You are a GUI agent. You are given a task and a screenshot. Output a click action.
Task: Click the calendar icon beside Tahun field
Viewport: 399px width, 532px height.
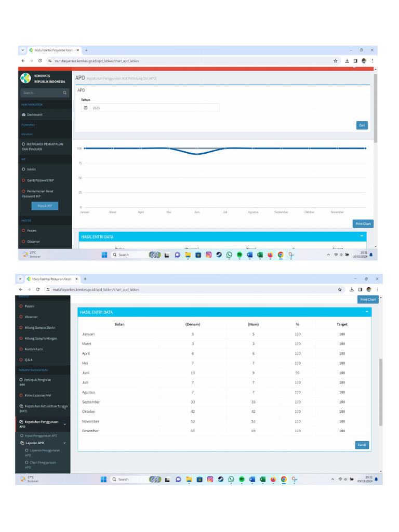pyautogui.click(x=86, y=108)
